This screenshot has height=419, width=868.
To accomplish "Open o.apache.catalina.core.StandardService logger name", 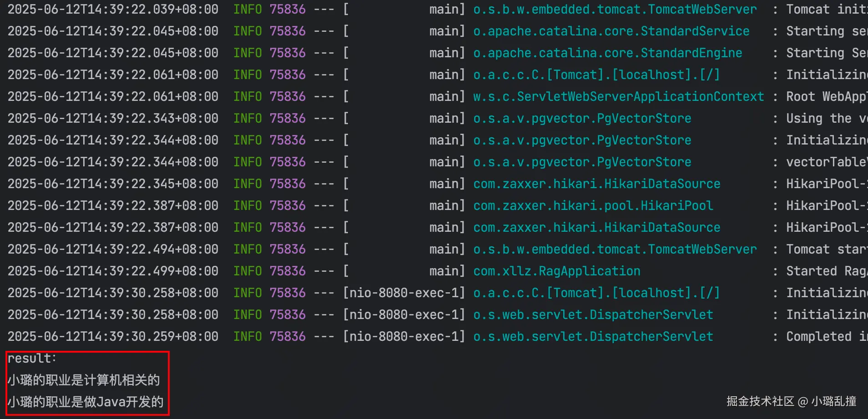I will click(611, 31).
